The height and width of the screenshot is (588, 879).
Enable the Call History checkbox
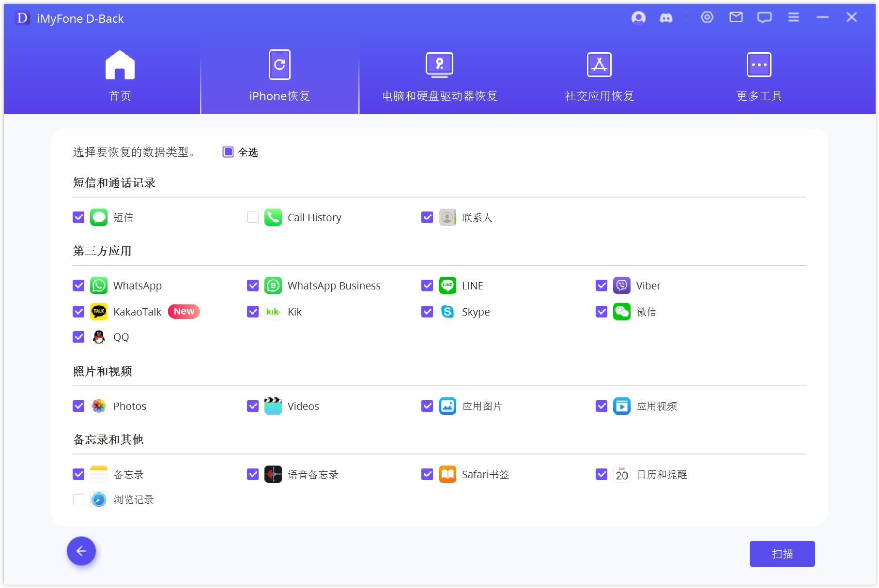click(253, 217)
